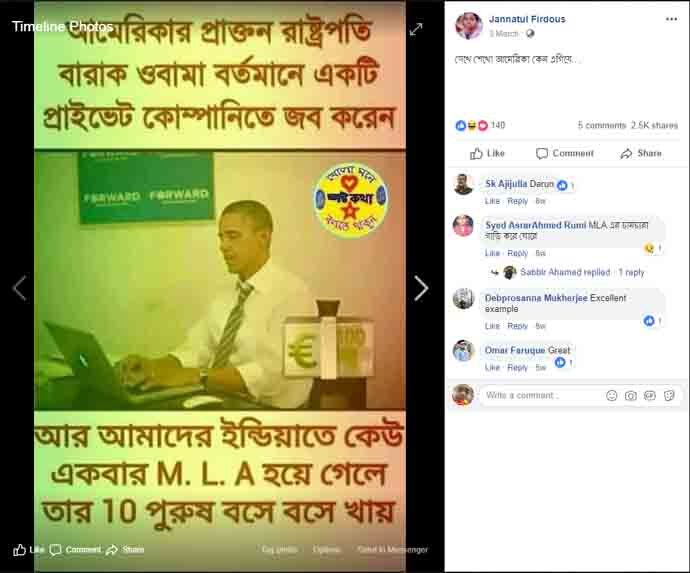Image resolution: width=690 pixels, height=573 pixels.
Task: Attach a photo using the camera icon
Action: click(631, 395)
